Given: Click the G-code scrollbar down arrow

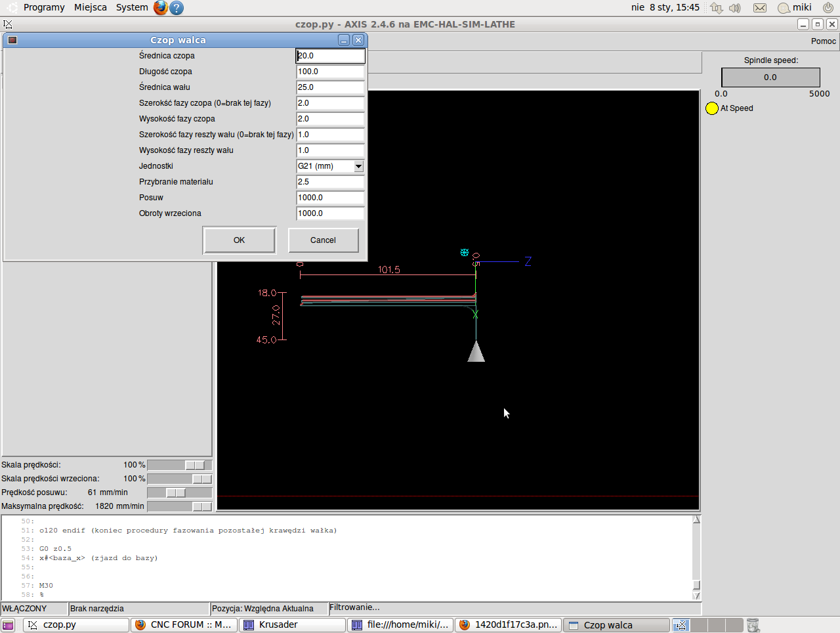Looking at the screenshot, I should click(696, 596).
